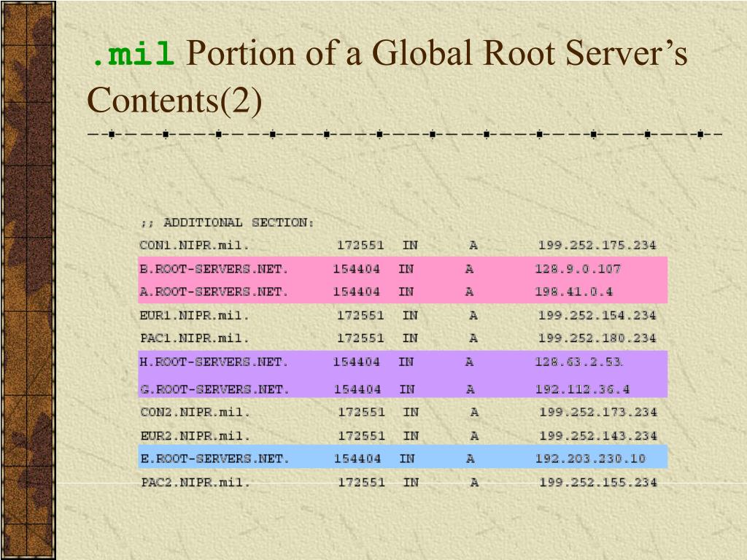Select E.ROOT-SERVERS.NET. in the blue row
Viewport: 747px width, 560px height.
coord(214,459)
